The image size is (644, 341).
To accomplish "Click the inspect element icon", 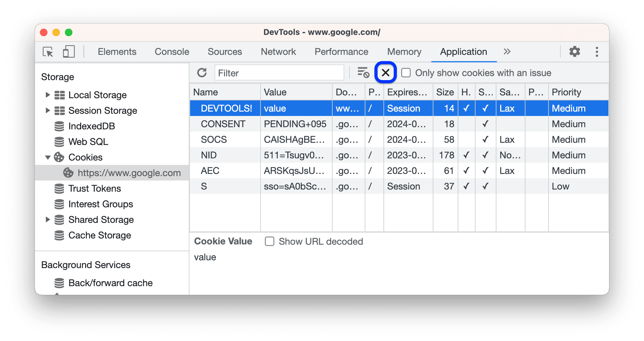I will click(x=48, y=52).
